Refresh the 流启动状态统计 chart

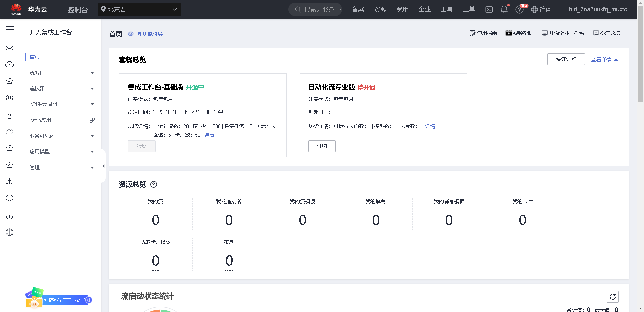tap(613, 297)
